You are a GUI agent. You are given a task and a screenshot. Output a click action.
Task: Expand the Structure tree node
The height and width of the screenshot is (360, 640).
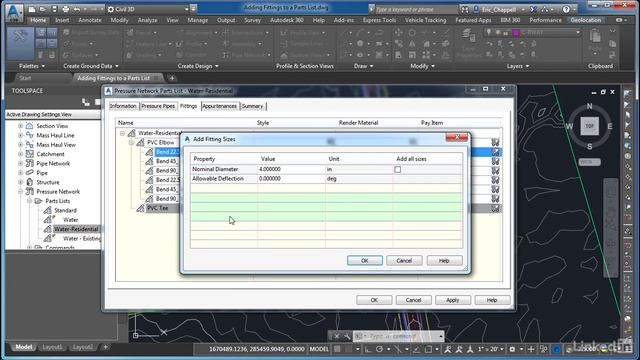coord(20,182)
